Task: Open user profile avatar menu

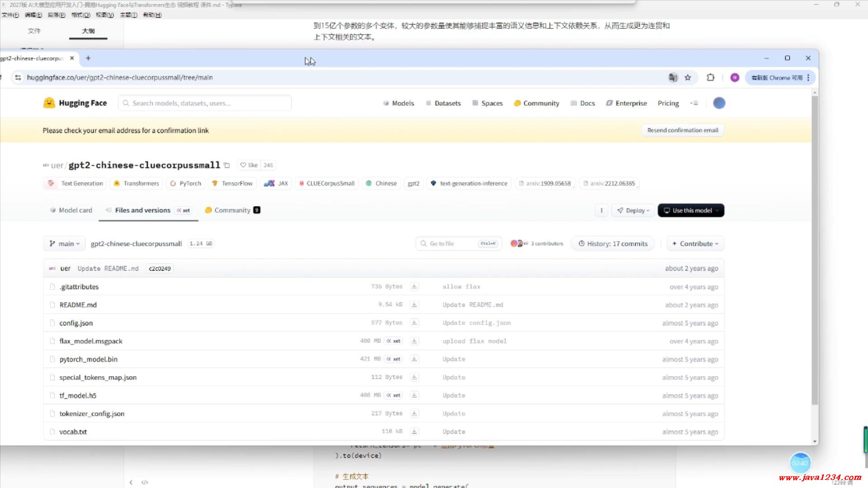Action: 719,103
